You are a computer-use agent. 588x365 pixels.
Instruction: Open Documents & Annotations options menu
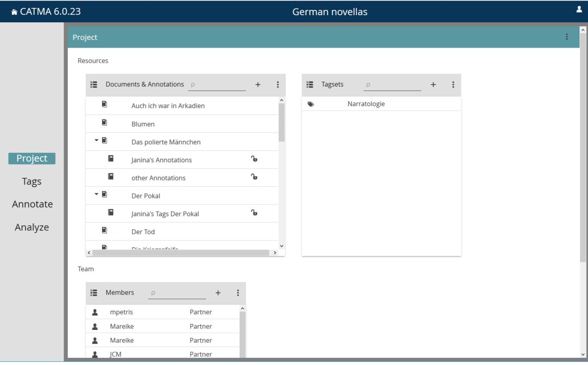click(x=278, y=85)
